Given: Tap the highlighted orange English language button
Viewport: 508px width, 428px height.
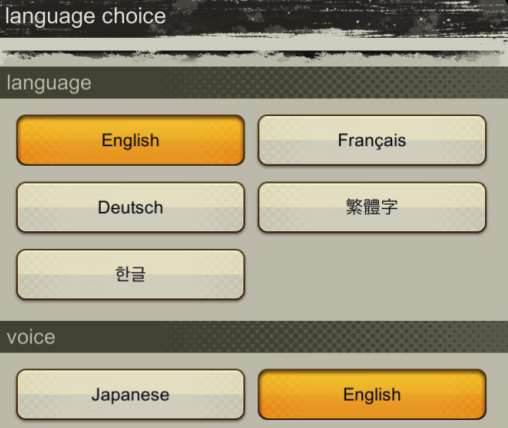Looking at the screenshot, I should 130,140.
